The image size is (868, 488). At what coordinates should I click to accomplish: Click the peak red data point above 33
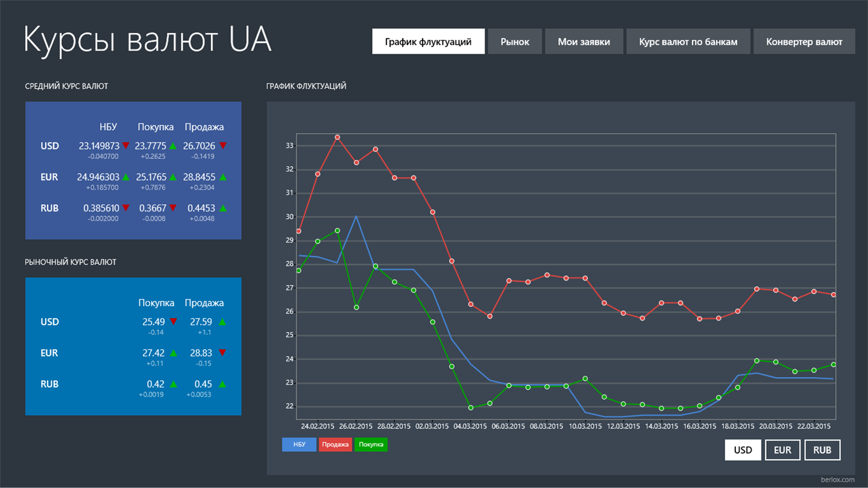pos(338,137)
